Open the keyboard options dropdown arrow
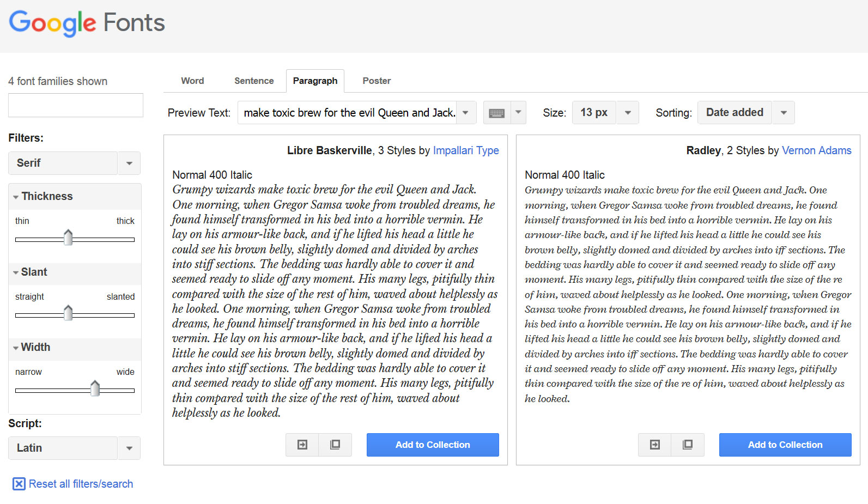This screenshot has width=868, height=504. pos(519,113)
